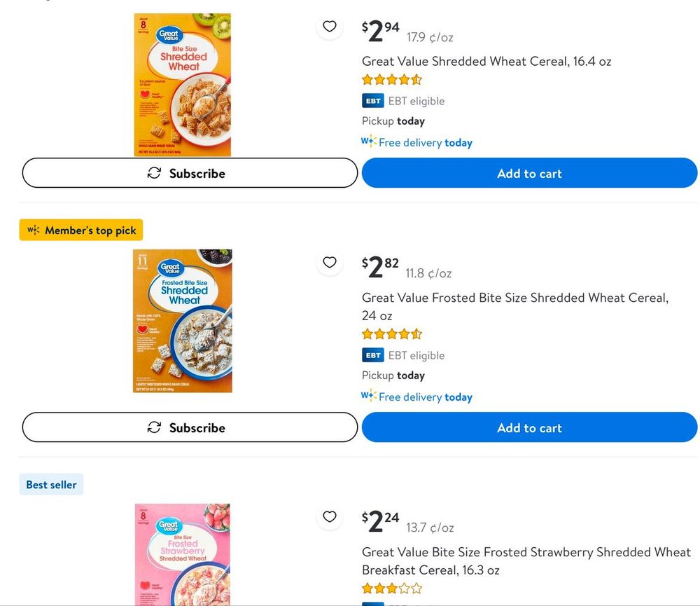View the orange Shredded Wheat box image
The width and height of the screenshot is (700, 606).
click(x=183, y=85)
